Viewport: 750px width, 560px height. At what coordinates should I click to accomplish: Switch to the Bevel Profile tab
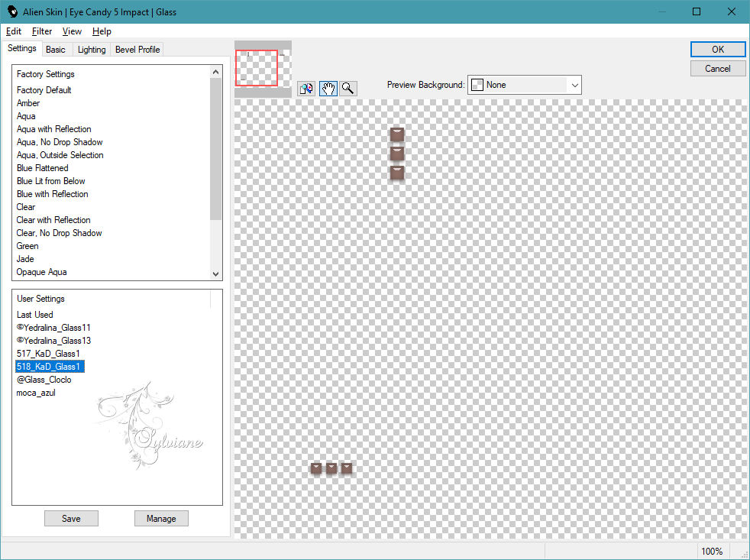(137, 50)
